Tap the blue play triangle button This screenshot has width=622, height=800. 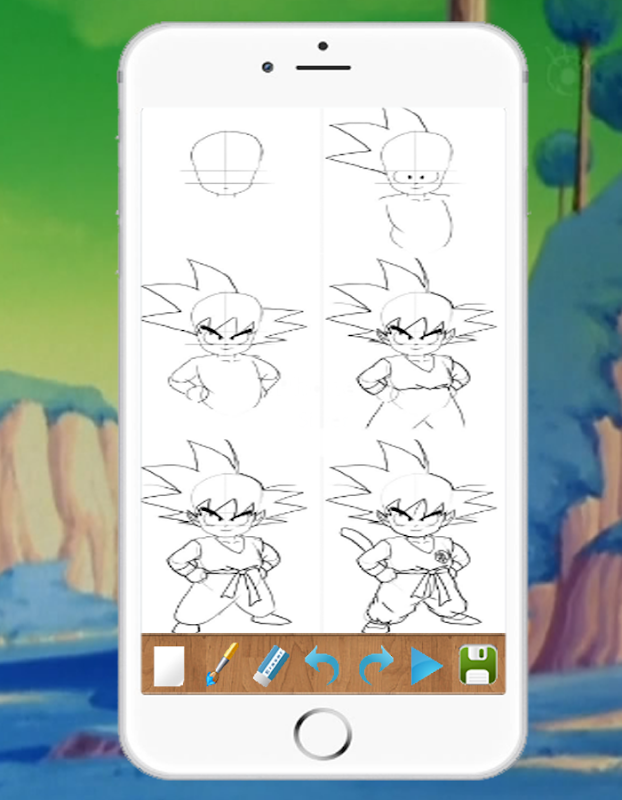click(x=427, y=666)
